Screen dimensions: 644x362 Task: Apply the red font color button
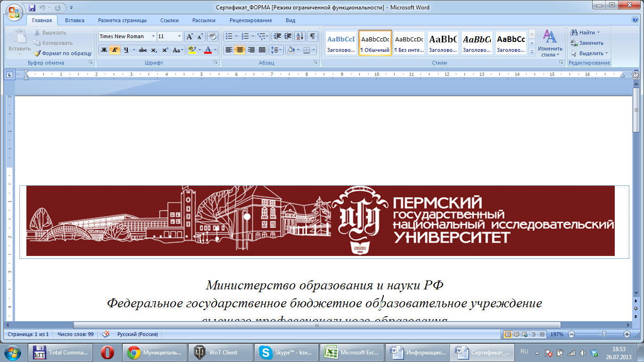[208, 50]
